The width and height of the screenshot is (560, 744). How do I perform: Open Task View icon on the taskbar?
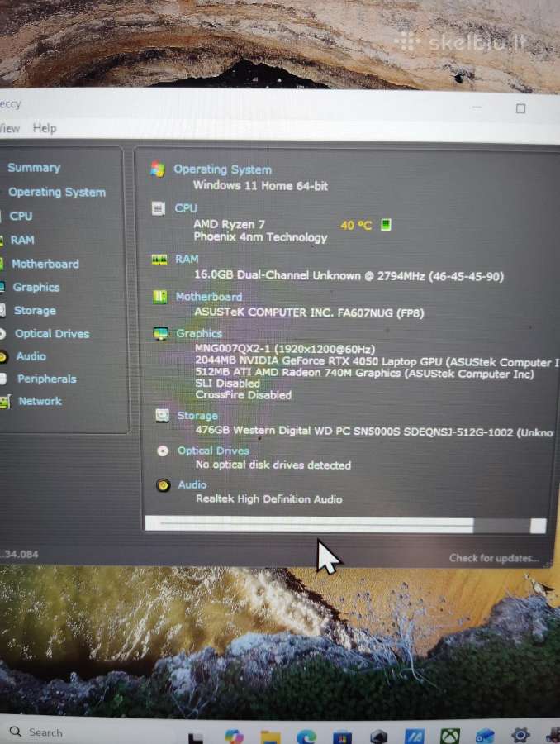click(x=196, y=738)
